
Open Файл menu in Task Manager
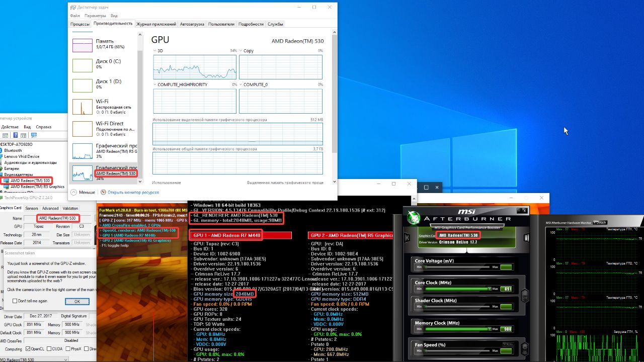click(x=75, y=16)
